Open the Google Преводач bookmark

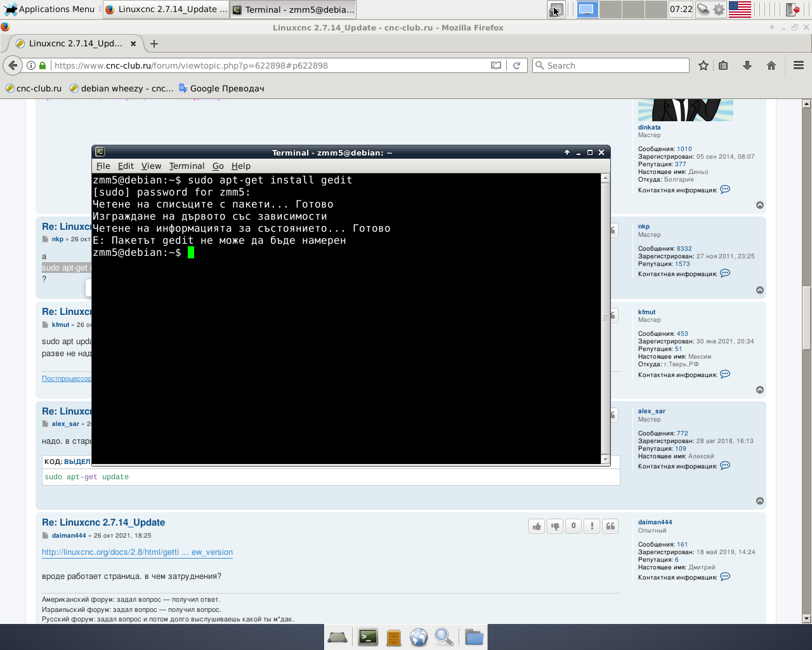tap(221, 88)
